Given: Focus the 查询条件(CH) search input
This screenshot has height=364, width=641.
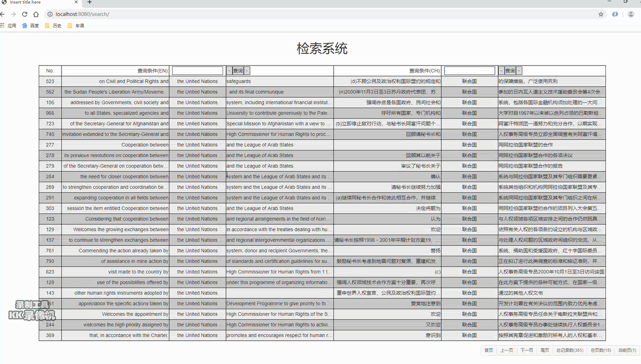Looking at the screenshot, I should click(x=469, y=71).
